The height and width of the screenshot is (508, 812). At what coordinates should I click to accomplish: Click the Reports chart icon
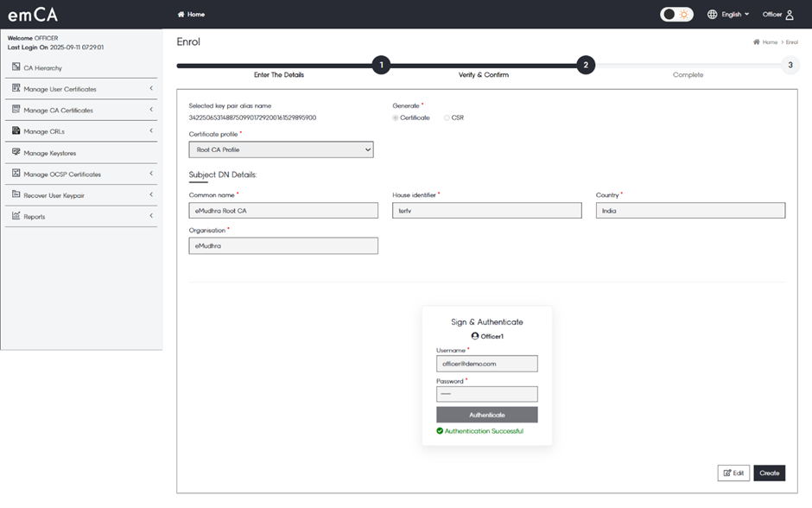click(x=16, y=216)
